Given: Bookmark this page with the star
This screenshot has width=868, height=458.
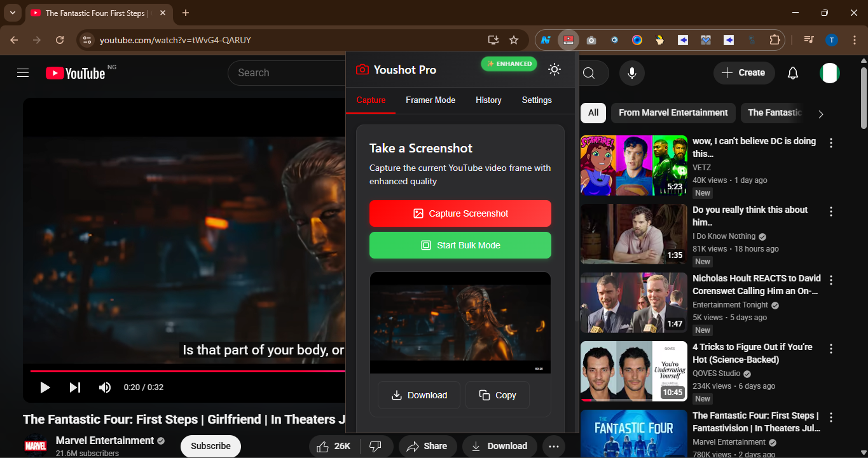Looking at the screenshot, I should click(x=514, y=40).
